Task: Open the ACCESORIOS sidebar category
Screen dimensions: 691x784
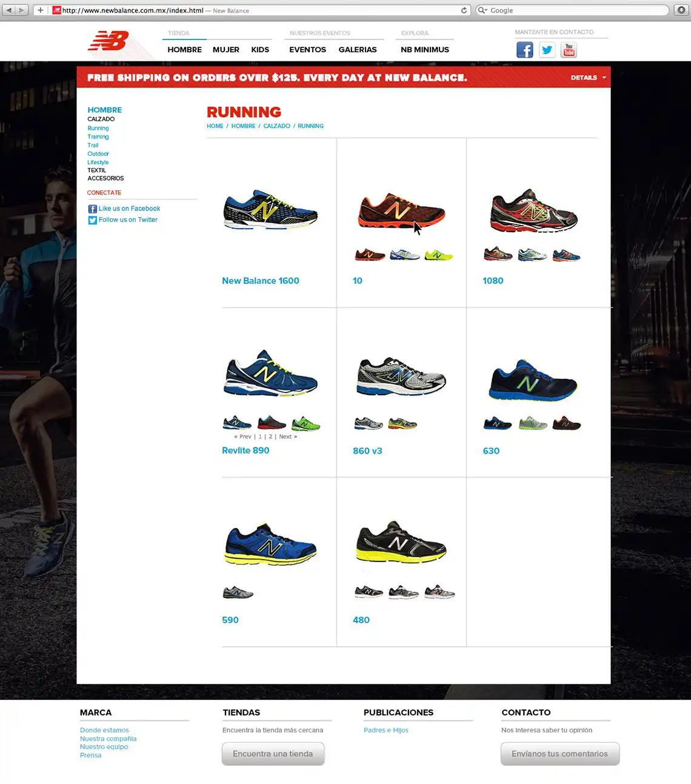Action: coord(105,178)
